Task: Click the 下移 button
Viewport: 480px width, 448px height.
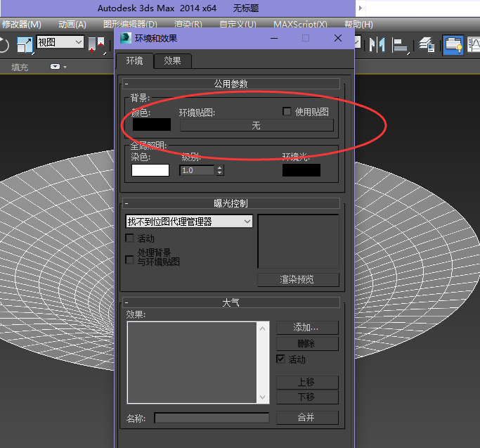Action: tap(307, 397)
